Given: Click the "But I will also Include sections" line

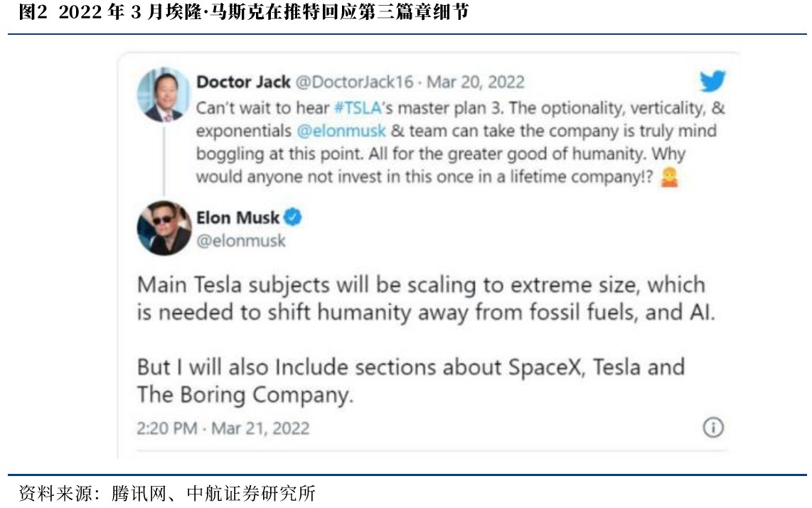Looking at the screenshot, I should tap(410, 368).
